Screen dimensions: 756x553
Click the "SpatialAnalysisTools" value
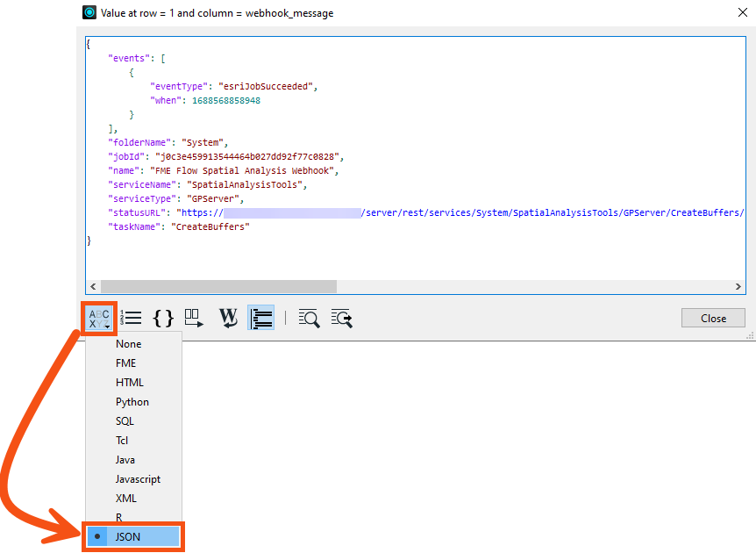245,184
